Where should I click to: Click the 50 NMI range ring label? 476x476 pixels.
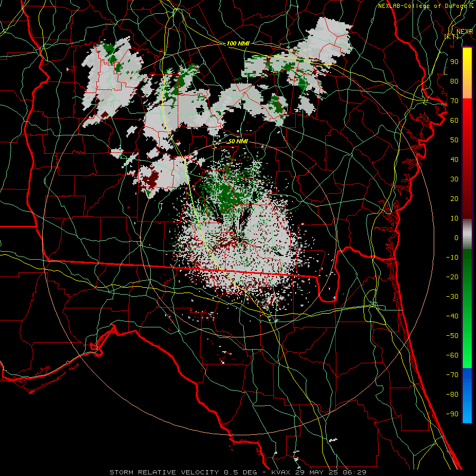pos(238,141)
